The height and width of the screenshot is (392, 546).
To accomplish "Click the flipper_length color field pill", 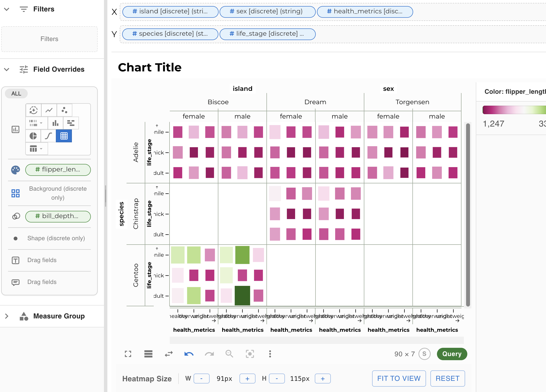I will [58, 170].
